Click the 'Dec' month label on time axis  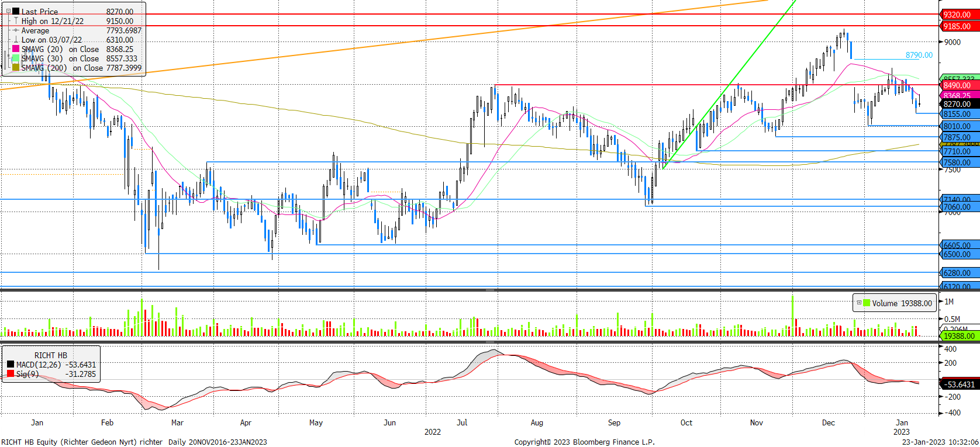coord(829,422)
